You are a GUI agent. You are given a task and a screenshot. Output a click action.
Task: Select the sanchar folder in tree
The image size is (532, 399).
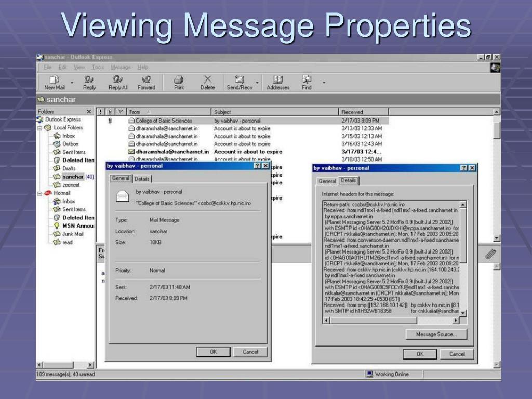pos(73,177)
